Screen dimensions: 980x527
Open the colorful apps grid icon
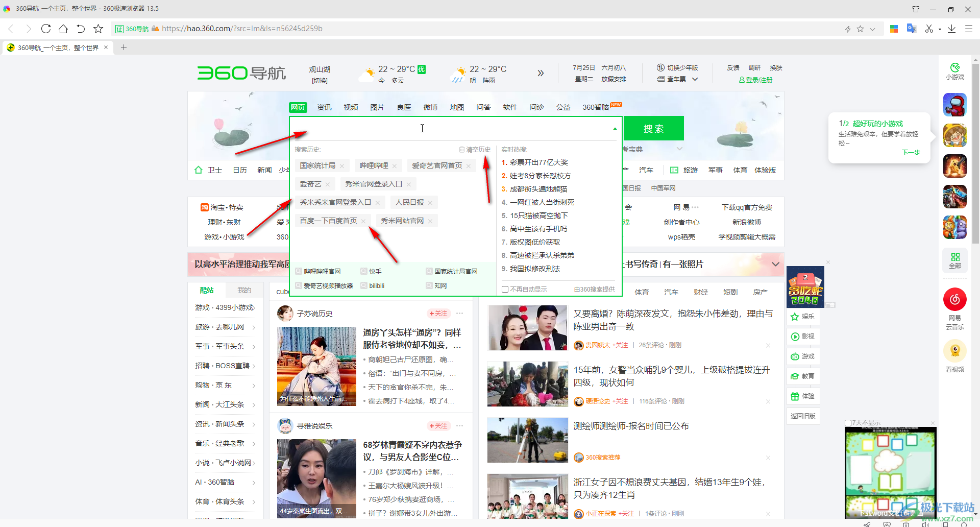pos(894,29)
